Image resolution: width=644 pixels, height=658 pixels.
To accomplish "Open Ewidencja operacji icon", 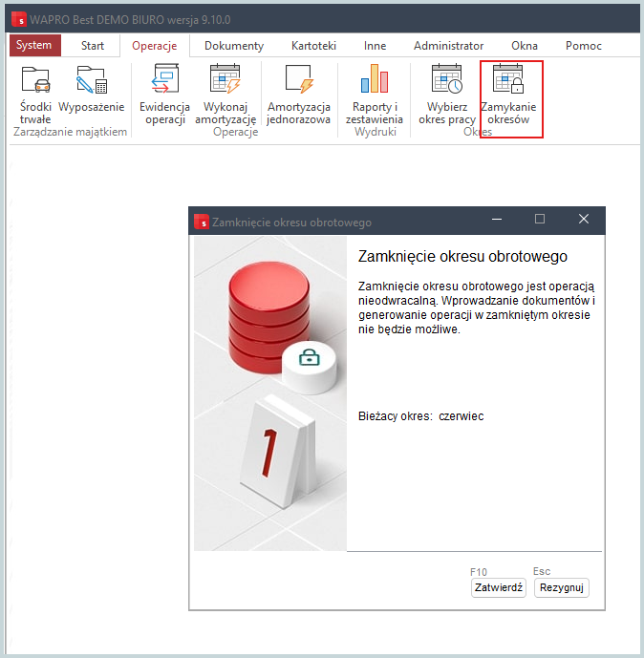I will (x=165, y=79).
